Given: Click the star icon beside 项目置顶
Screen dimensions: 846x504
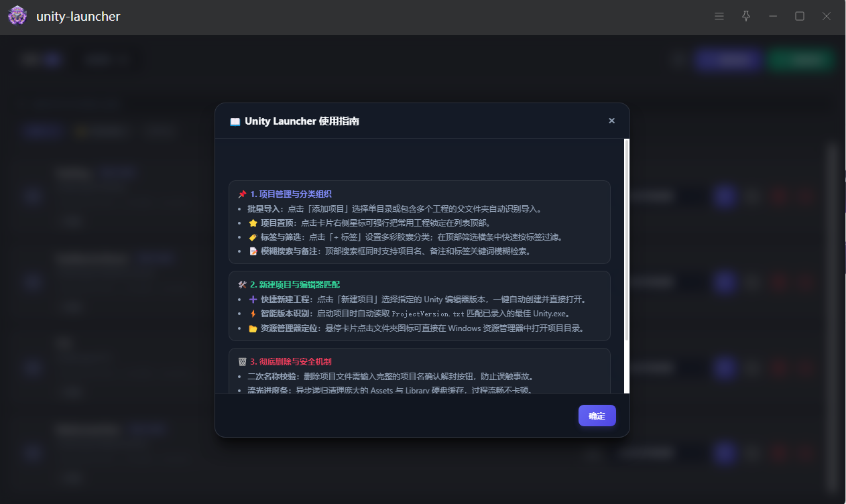Looking at the screenshot, I should coord(253,223).
